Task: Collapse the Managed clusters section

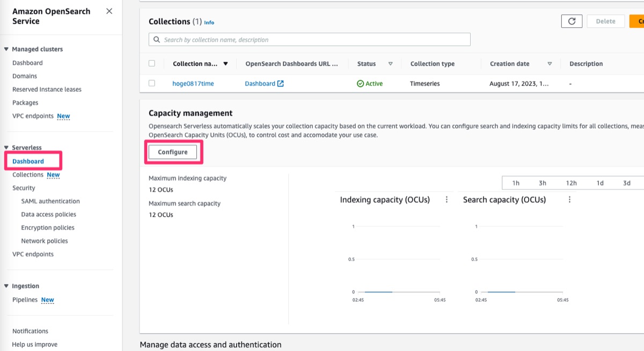Action: pyautogui.click(x=7, y=49)
